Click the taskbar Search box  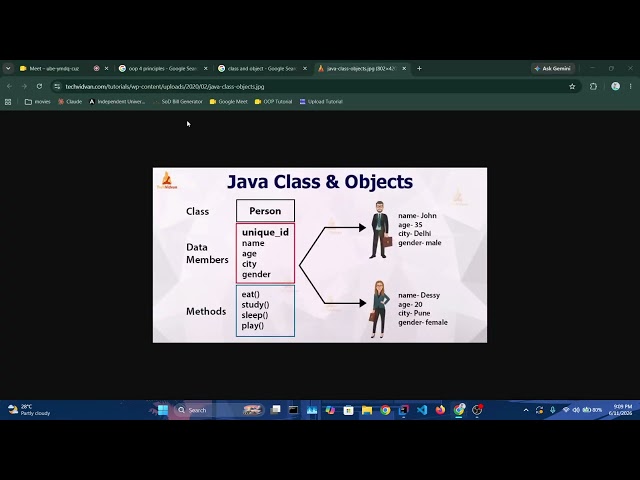pyautogui.click(x=218, y=410)
